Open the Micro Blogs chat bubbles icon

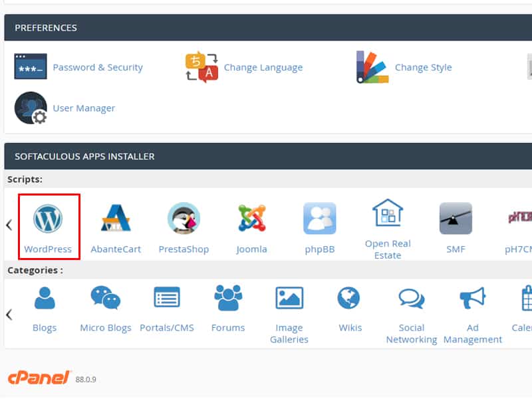coord(106,297)
